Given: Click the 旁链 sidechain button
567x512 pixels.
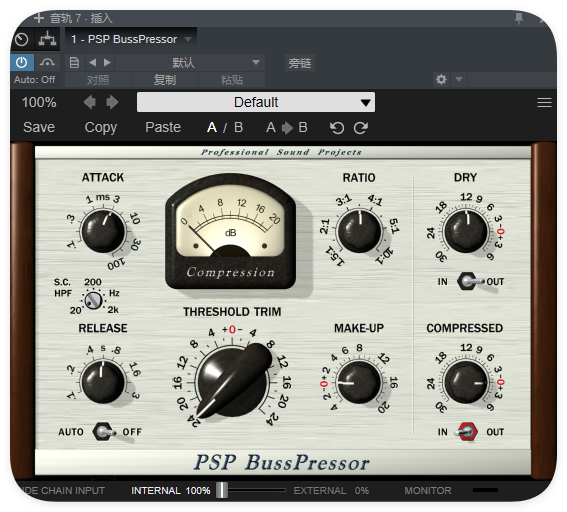Looking at the screenshot, I should (299, 63).
